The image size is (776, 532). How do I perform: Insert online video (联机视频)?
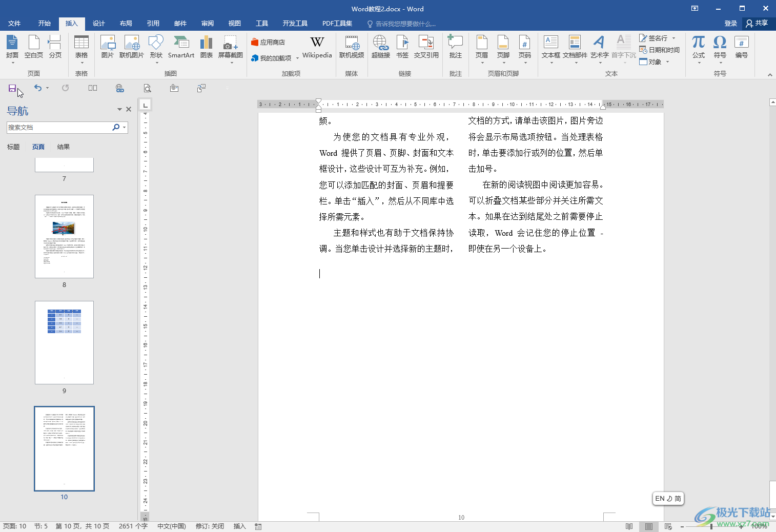coord(352,47)
